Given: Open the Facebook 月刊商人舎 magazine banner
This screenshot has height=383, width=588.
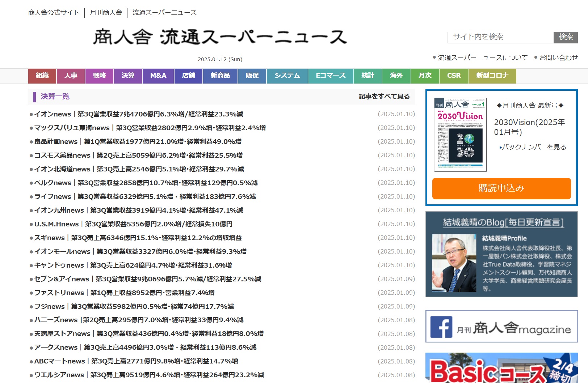Looking at the screenshot, I should coord(501,326).
